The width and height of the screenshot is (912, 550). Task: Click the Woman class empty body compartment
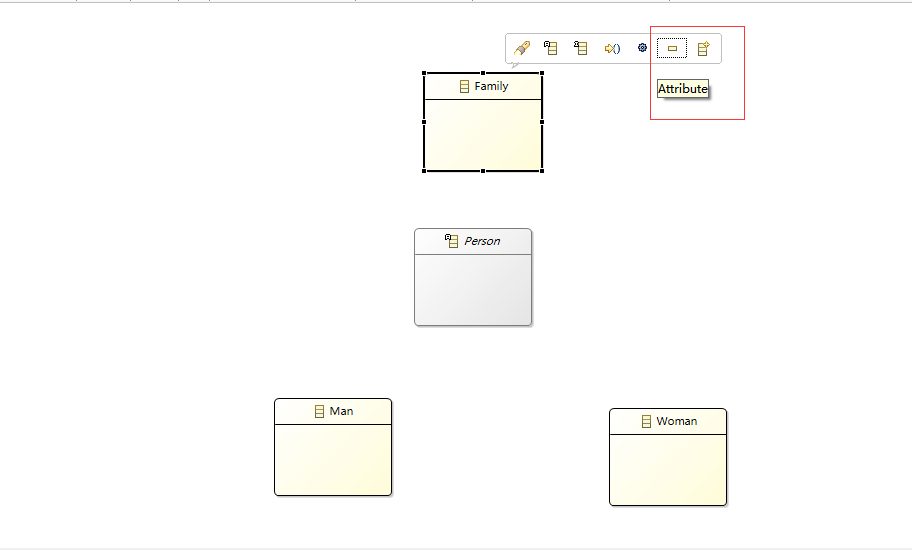click(x=668, y=470)
